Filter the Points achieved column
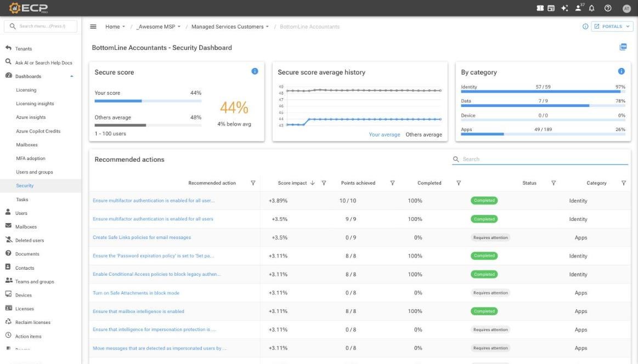638x364 pixels. tap(393, 183)
